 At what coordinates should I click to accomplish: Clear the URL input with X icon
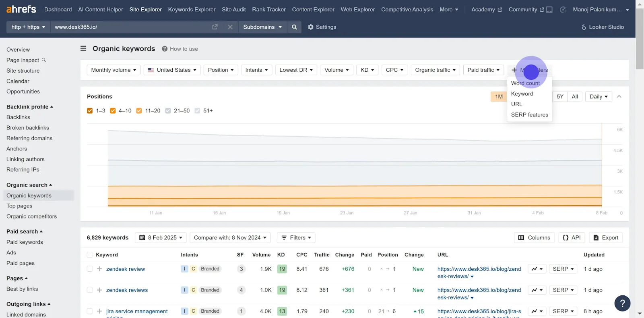click(x=230, y=27)
